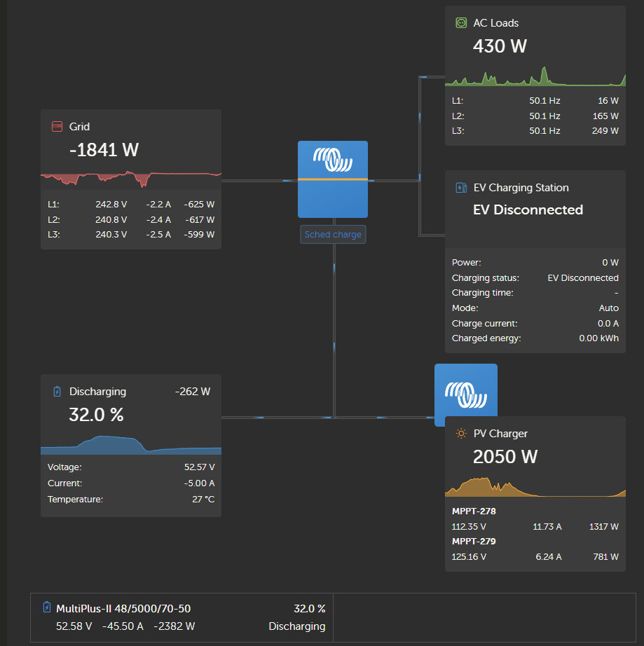Click the upper Victron inverter logo tile

(x=332, y=179)
